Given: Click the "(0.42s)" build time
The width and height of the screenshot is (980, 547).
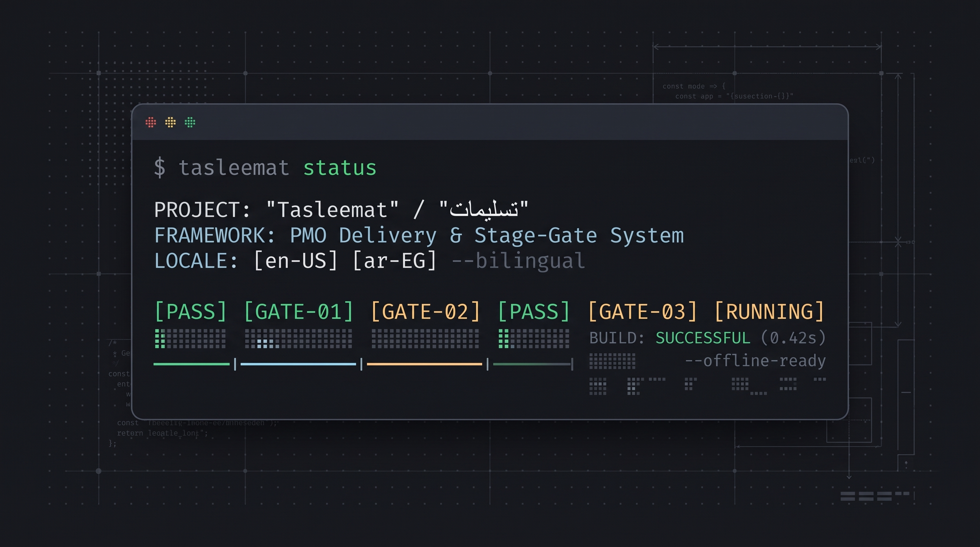Looking at the screenshot, I should [x=793, y=338].
